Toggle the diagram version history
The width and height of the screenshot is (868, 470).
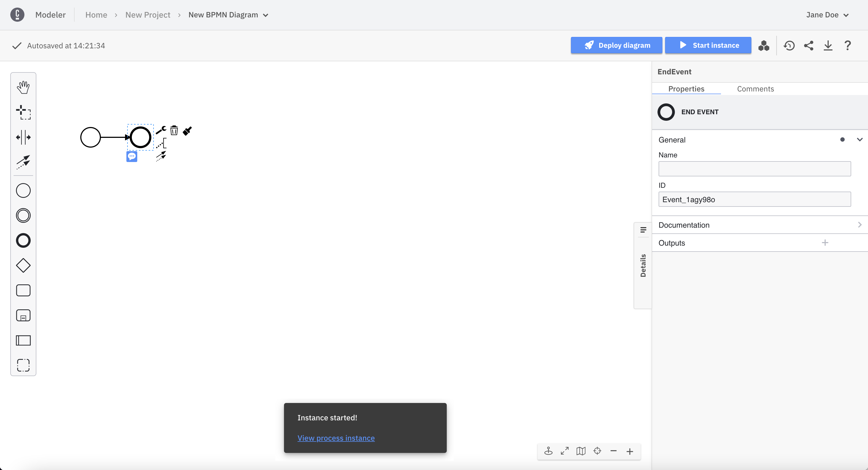click(x=789, y=45)
